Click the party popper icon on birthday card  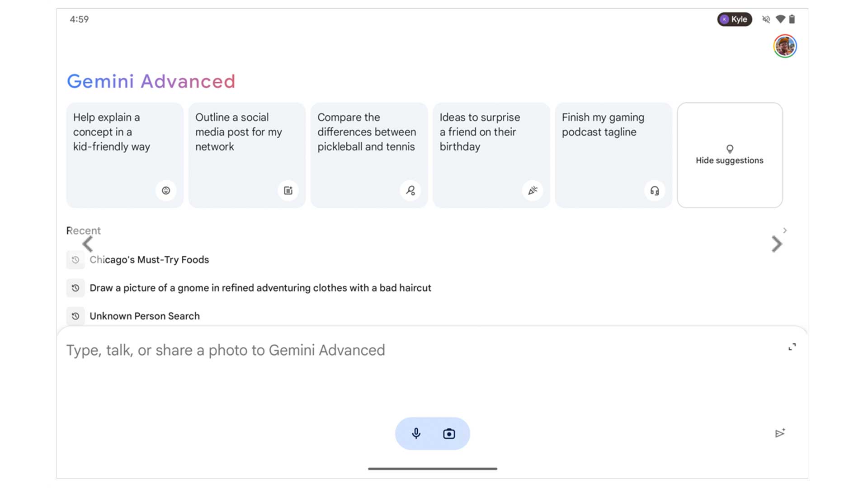pyautogui.click(x=533, y=191)
